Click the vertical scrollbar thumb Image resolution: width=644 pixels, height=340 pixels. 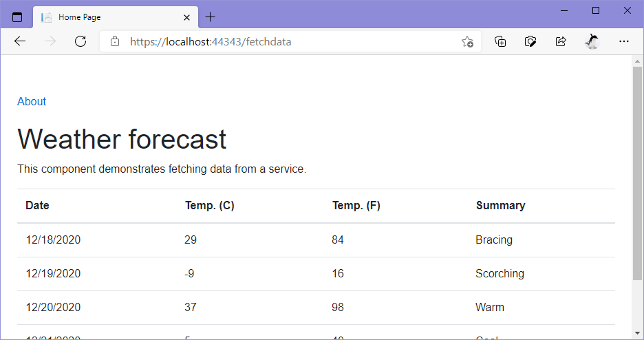click(637, 172)
